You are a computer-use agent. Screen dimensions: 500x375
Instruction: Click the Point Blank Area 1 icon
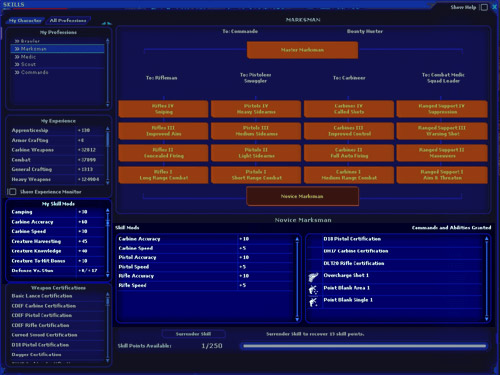point(313,289)
